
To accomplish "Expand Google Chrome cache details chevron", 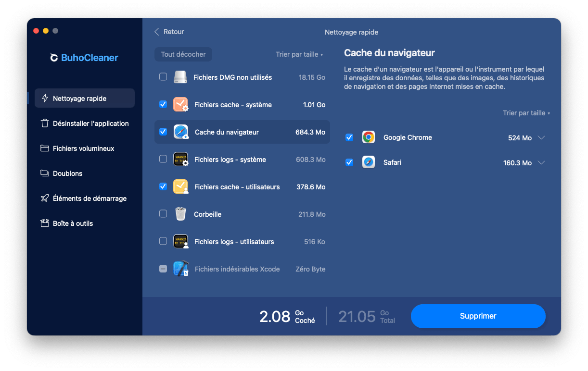I will coord(541,138).
